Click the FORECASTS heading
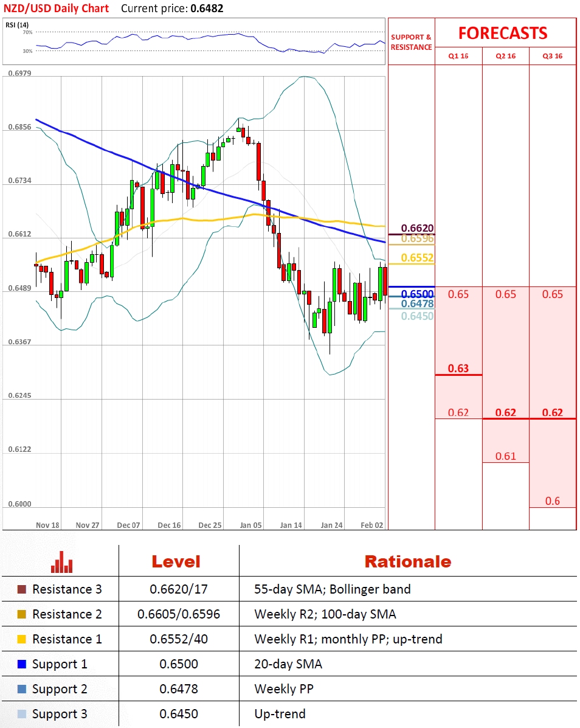The image size is (580, 728). click(503, 33)
